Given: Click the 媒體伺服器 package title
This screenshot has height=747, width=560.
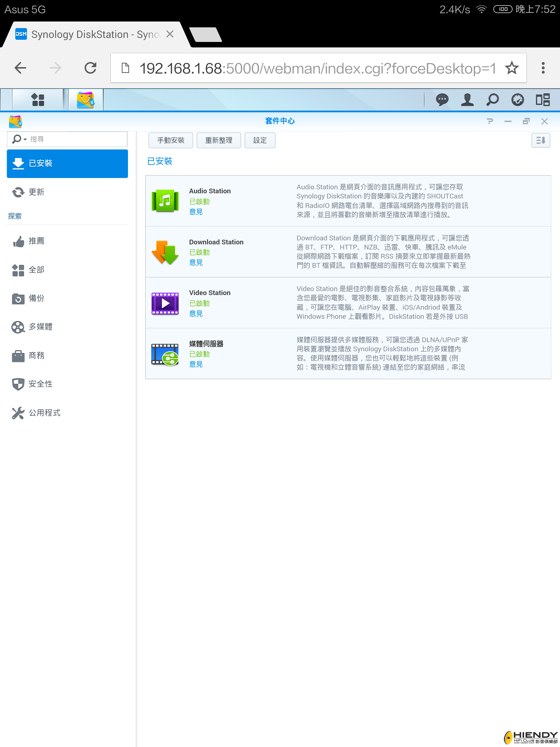Looking at the screenshot, I should tap(206, 344).
